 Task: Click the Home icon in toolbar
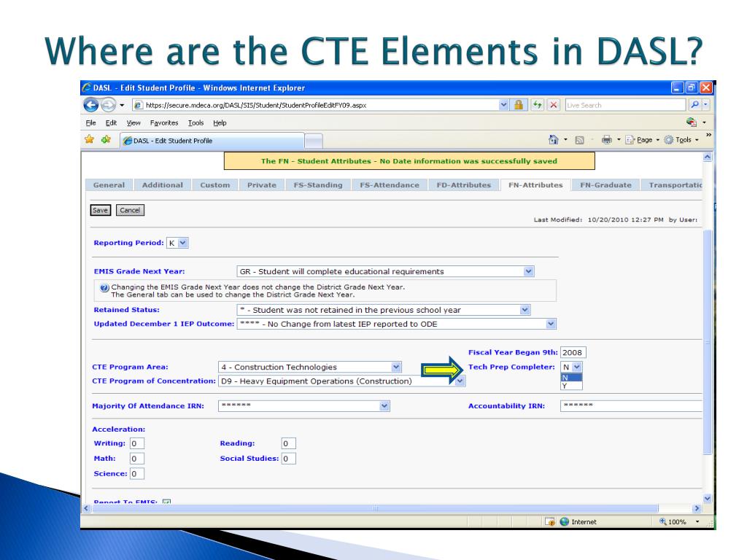(553, 139)
